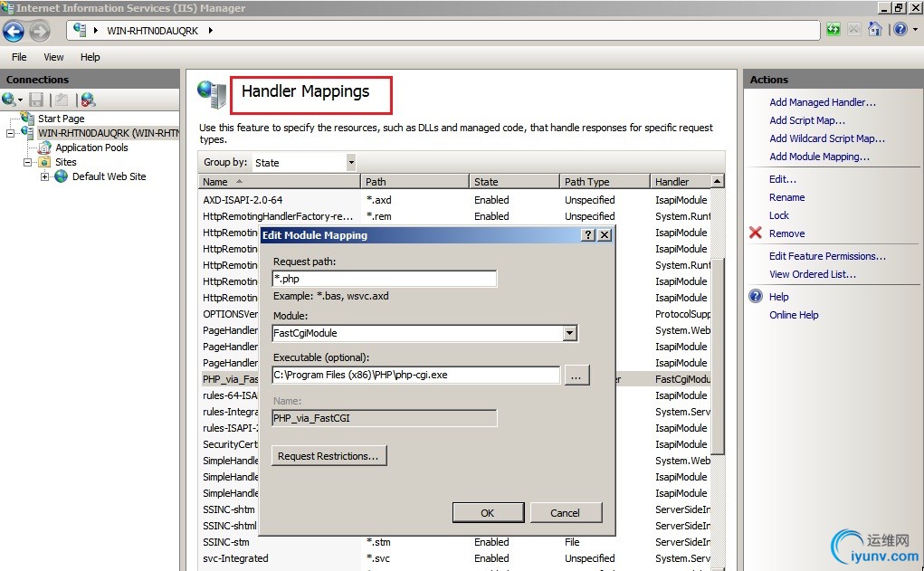Open the Group by State dropdown
Image resolution: width=924 pixels, height=571 pixels.
point(351,162)
